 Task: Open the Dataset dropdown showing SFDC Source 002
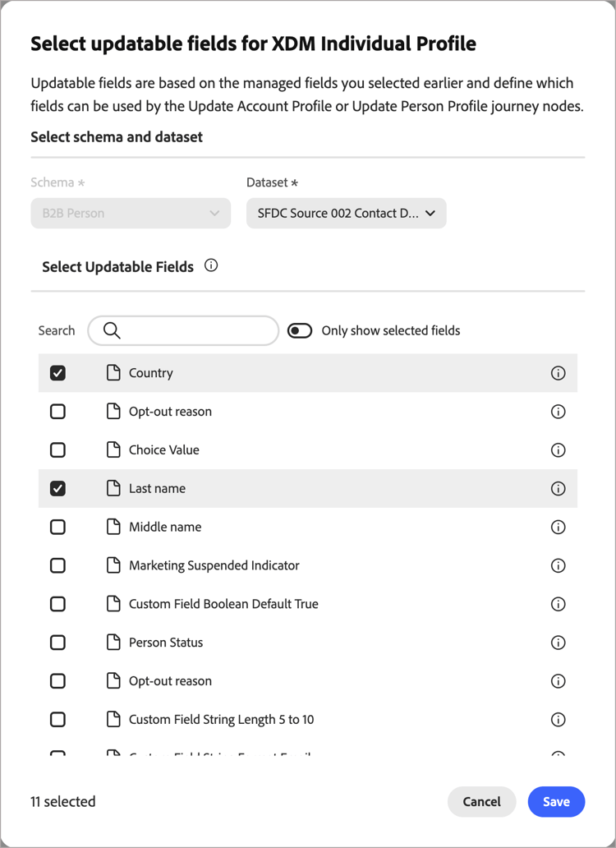(x=346, y=212)
